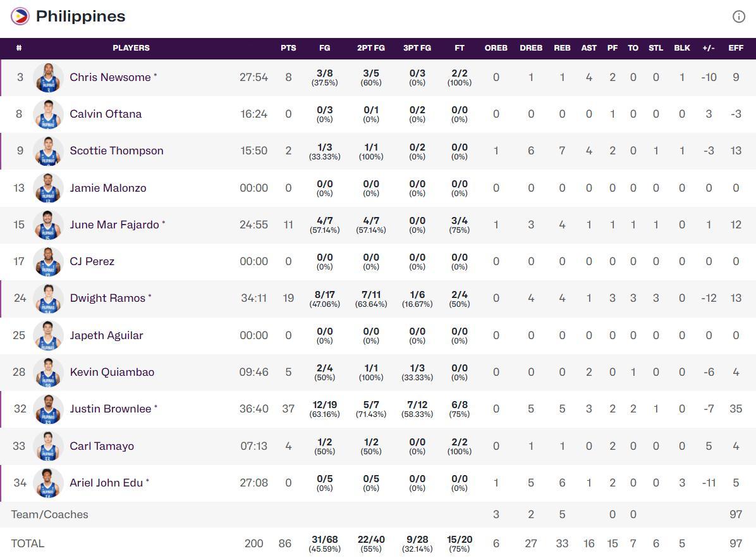Open June Mar Fajardo's player photo
Image resolution: width=756 pixels, height=558 pixels.
48,225
